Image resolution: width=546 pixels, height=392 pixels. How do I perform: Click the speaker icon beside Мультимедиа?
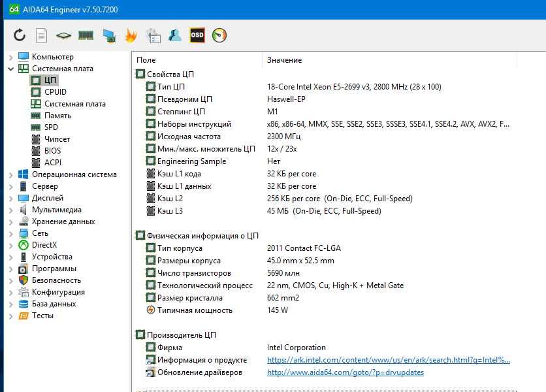[x=24, y=210]
